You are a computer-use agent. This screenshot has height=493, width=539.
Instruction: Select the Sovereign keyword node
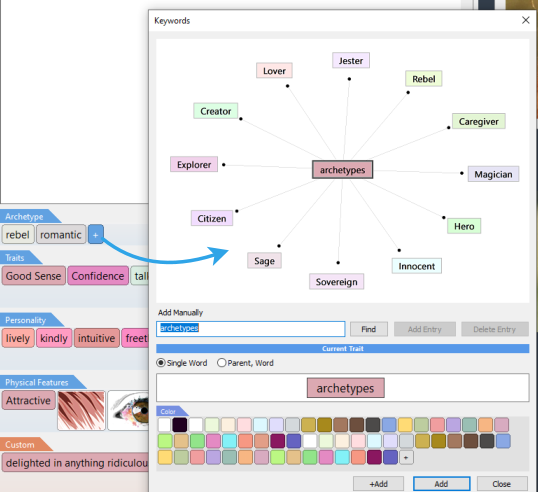[337, 282]
